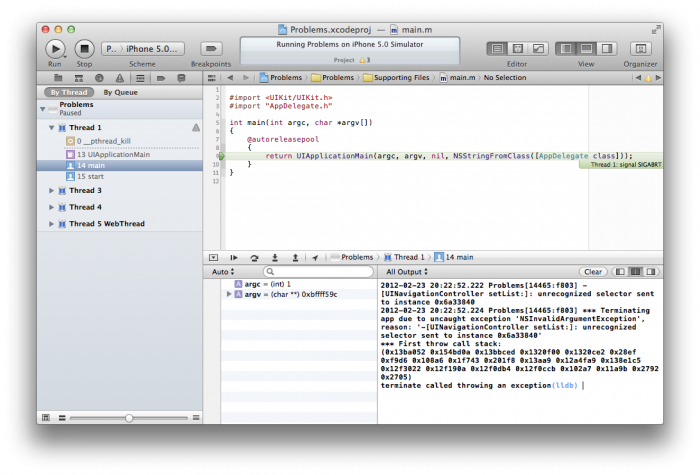The width and height of the screenshot is (700, 475).
Task: Collapse Thread 1
Action: click(x=51, y=128)
